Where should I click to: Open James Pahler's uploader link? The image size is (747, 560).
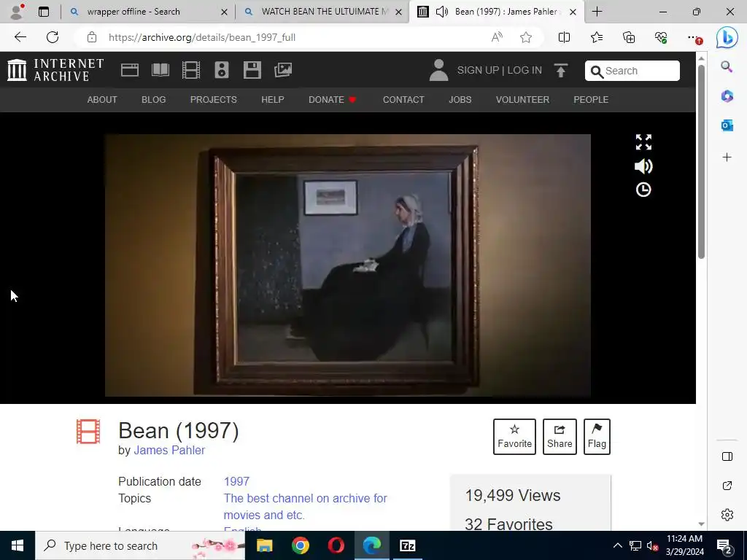coord(169,450)
